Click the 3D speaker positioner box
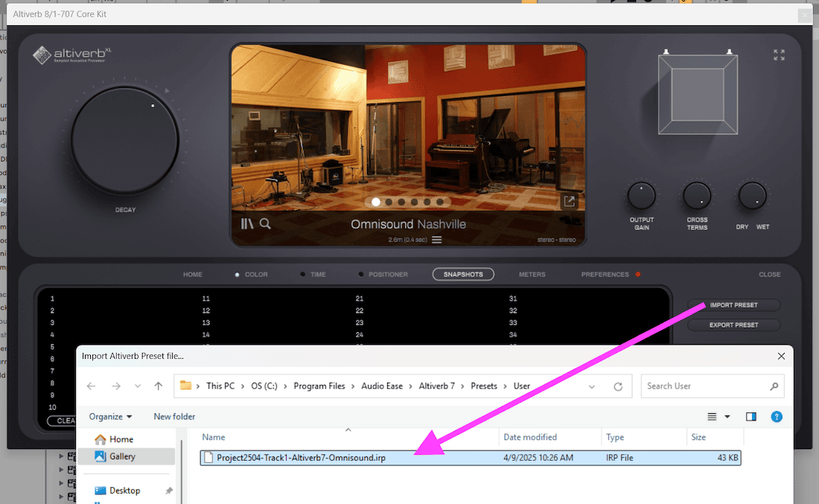The width and height of the screenshot is (819, 504). tap(698, 95)
